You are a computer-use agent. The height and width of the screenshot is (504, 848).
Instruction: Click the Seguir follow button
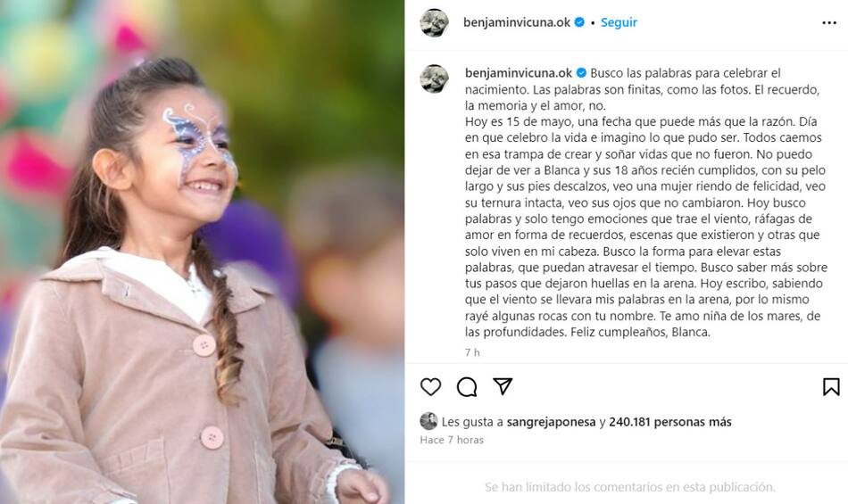[619, 22]
